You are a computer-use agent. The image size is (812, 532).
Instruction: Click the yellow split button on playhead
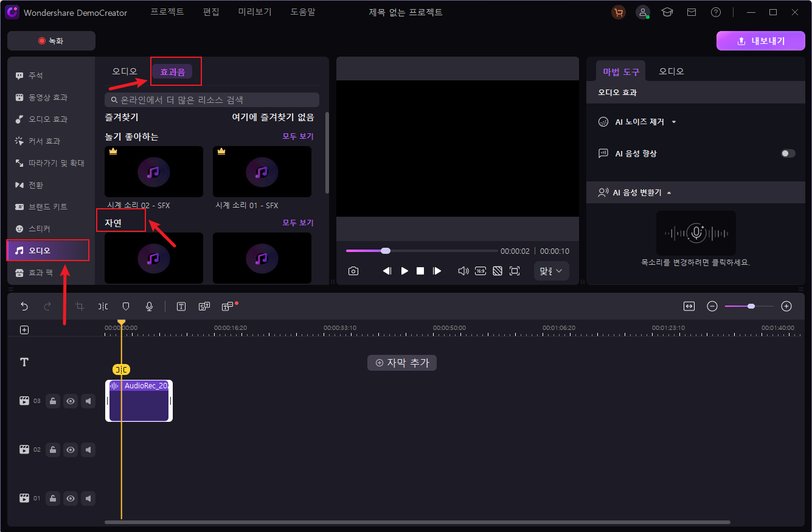(x=121, y=369)
